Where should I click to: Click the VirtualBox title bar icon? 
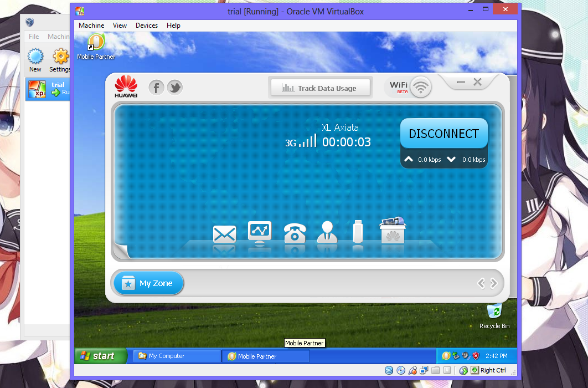(x=80, y=11)
